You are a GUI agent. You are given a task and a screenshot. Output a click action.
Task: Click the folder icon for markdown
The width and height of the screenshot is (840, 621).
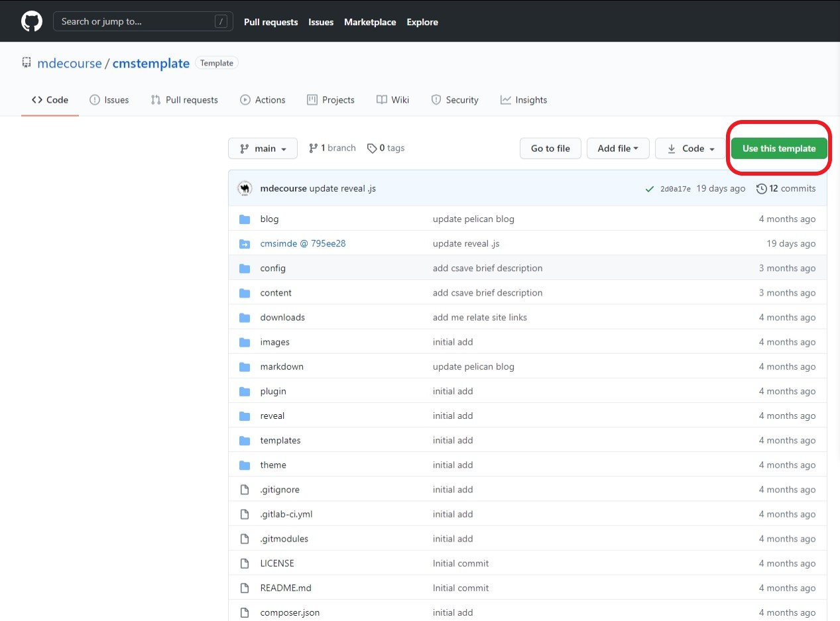click(245, 367)
